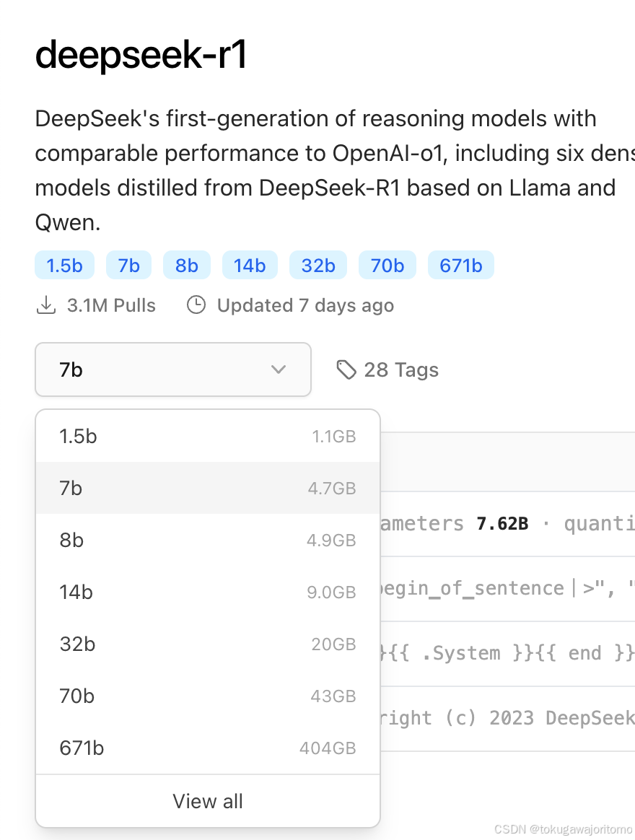
Task: Choose the 32b 20GB model option
Action: point(208,644)
